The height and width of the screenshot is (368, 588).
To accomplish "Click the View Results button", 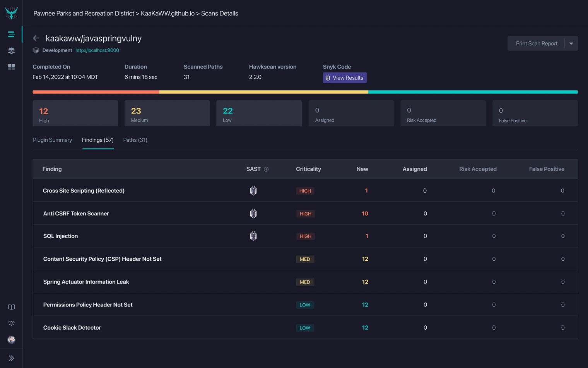I will (x=345, y=77).
